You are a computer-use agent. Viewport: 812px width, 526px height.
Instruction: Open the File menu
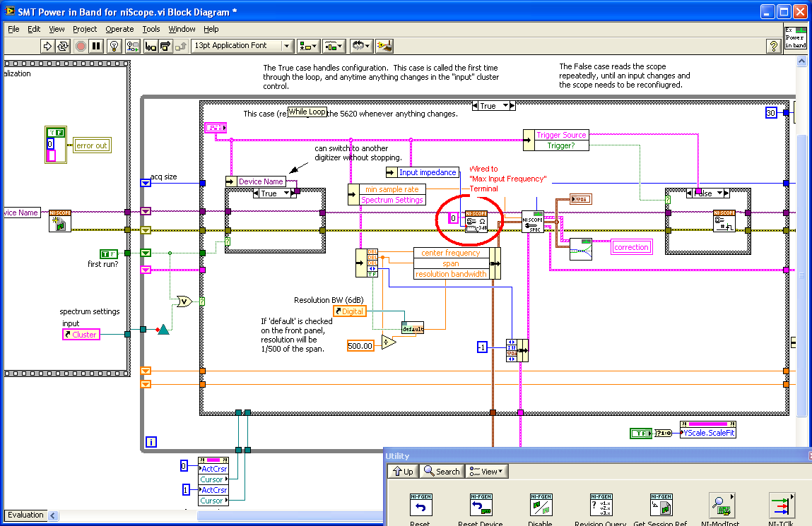[x=13, y=29]
